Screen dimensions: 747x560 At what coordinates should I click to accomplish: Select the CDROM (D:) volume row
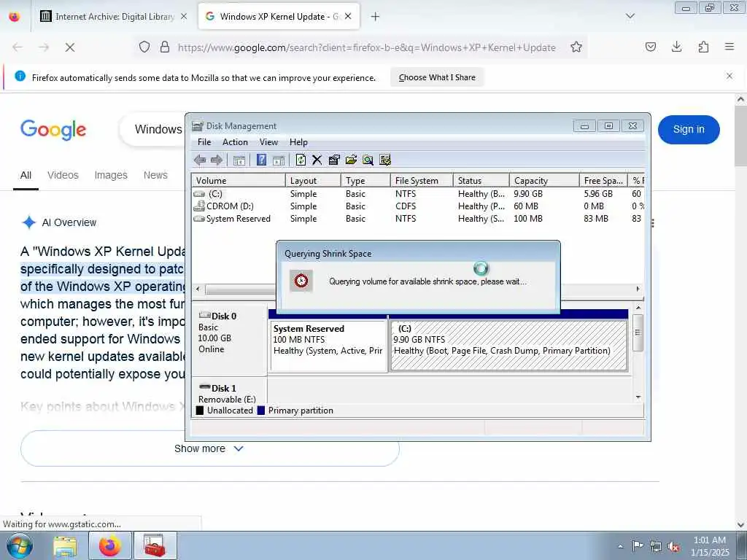tap(418, 206)
